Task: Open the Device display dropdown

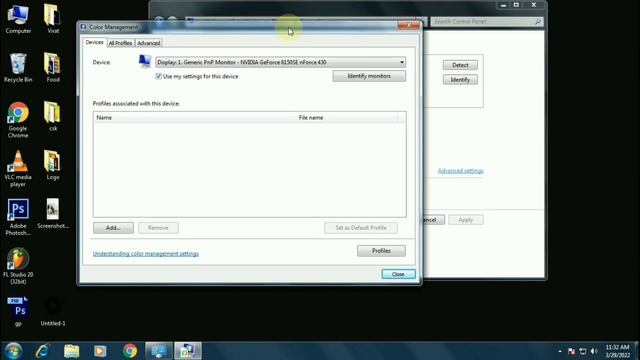Action: (x=280, y=62)
